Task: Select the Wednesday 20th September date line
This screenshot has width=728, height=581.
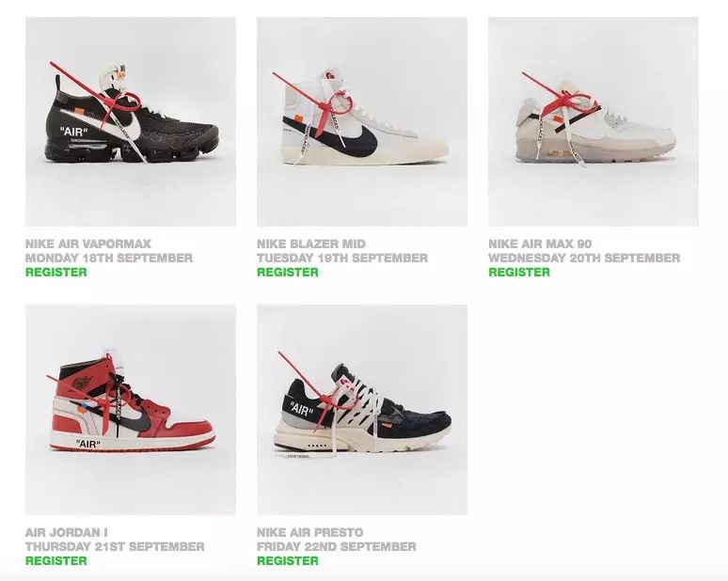Action: [x=584, y=258]
